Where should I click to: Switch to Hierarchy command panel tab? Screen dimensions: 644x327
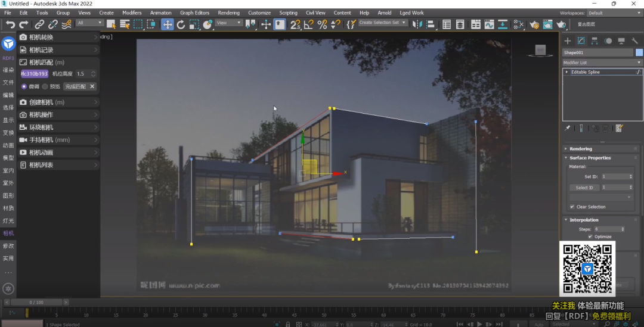point(595,41)
